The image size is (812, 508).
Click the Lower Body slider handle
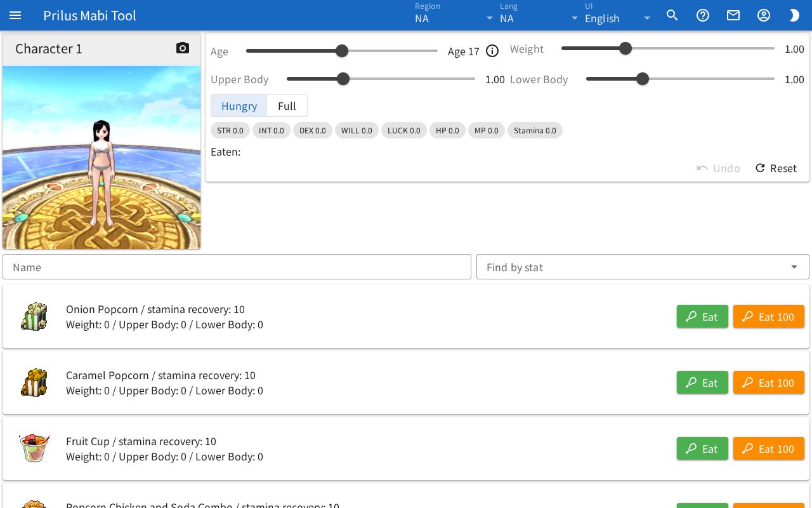tap(643, 79)
